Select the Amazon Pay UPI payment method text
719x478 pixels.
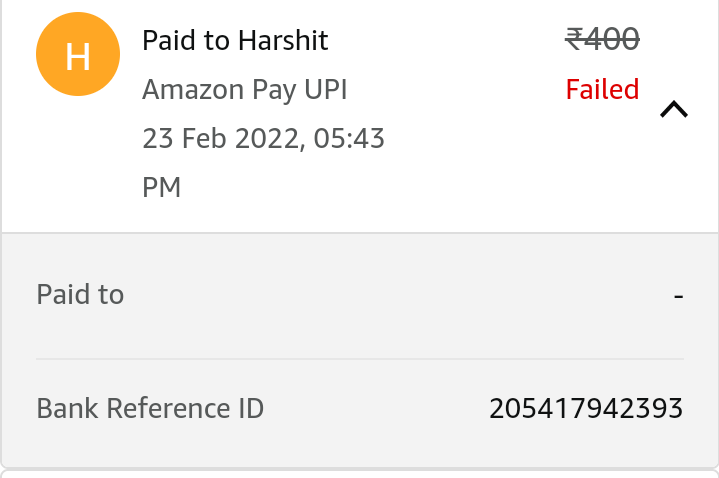tap(244, 90)
